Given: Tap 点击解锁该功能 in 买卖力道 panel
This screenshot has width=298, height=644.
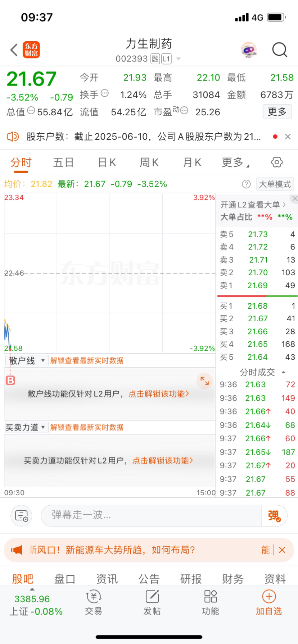Looking at the screenshot, I should (x=163, y=461).
